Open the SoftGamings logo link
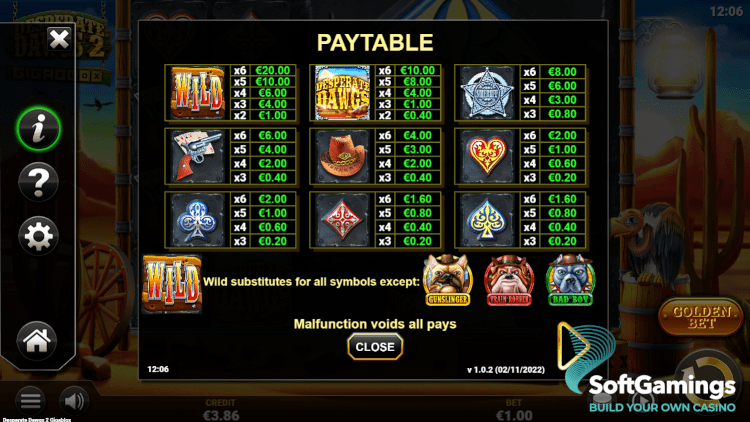750x422 pixels. [x=651, y=368]
